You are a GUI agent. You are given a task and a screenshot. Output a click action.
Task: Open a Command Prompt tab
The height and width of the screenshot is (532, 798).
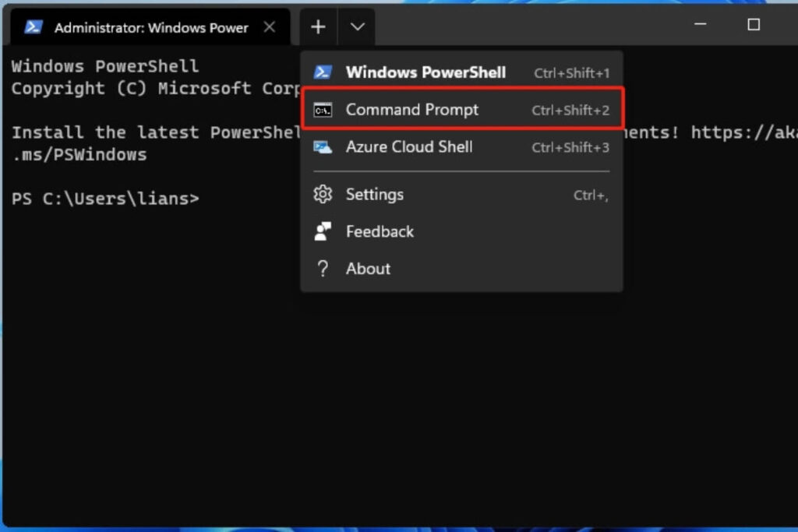pyautogui.click(x=412, y=110)
